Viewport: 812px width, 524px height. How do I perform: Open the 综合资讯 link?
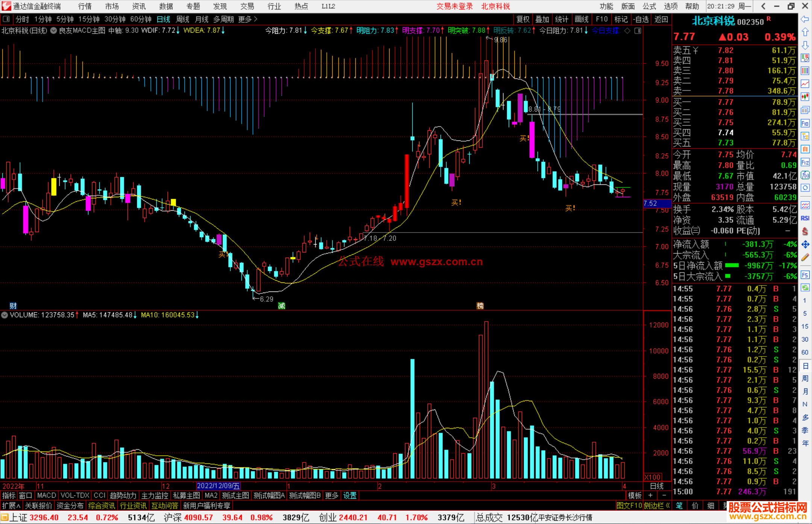pyautogui.click(x=101, y=506)
